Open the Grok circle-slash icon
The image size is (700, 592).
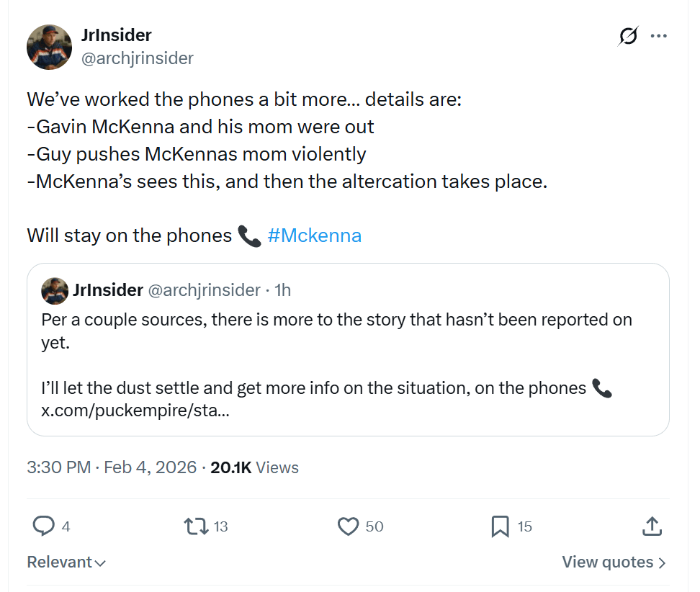click(628, 36)
